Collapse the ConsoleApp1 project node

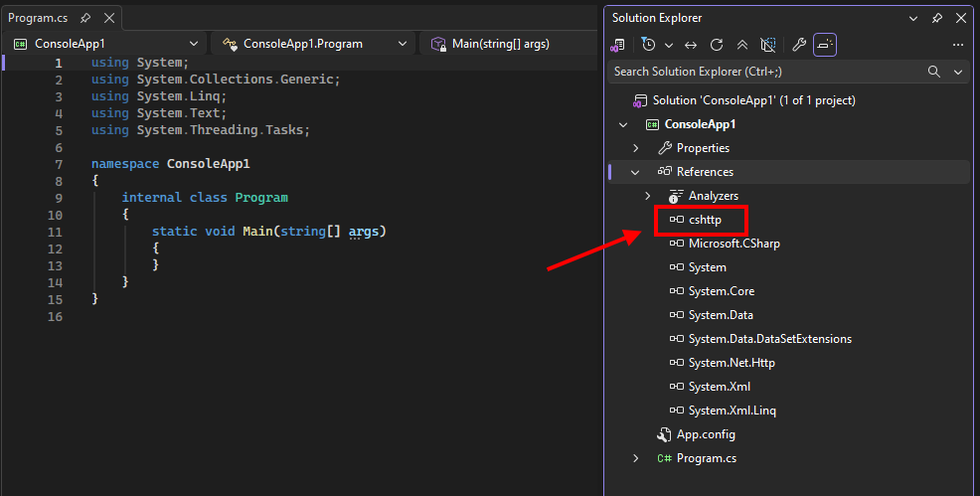point(623,124)
